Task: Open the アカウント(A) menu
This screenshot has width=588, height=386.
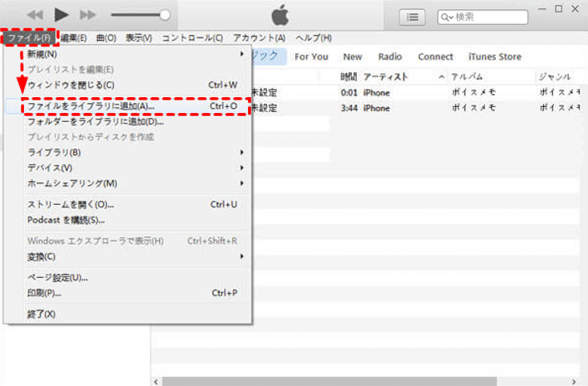Action: click(259, 38)
